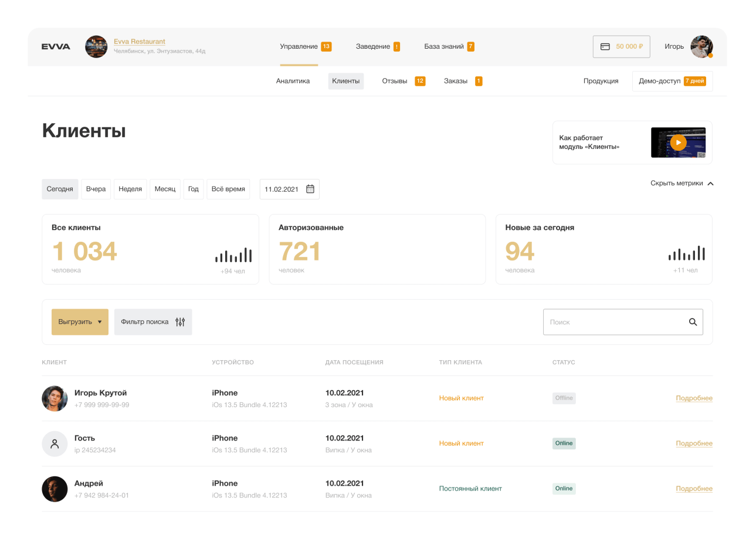This screenshot has height=545, width=756.
Task: Open the Фильтр поиска options
Action: pos(152,322)
